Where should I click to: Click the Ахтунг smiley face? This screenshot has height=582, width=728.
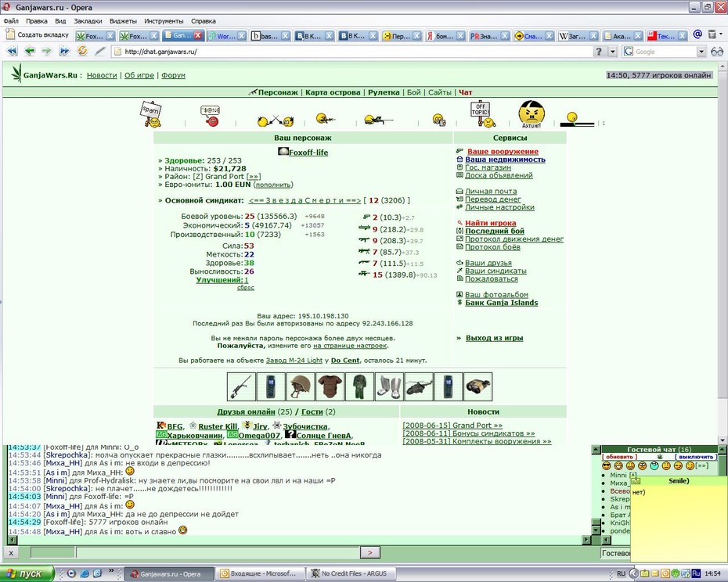coord(532,115)
